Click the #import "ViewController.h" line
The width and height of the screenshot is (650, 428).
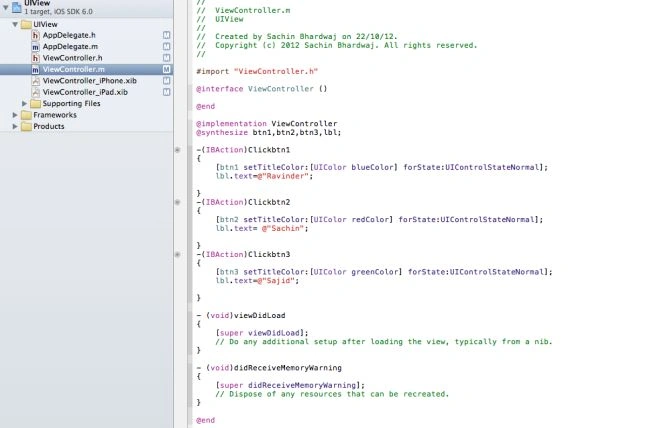click(x=257, y=71)
